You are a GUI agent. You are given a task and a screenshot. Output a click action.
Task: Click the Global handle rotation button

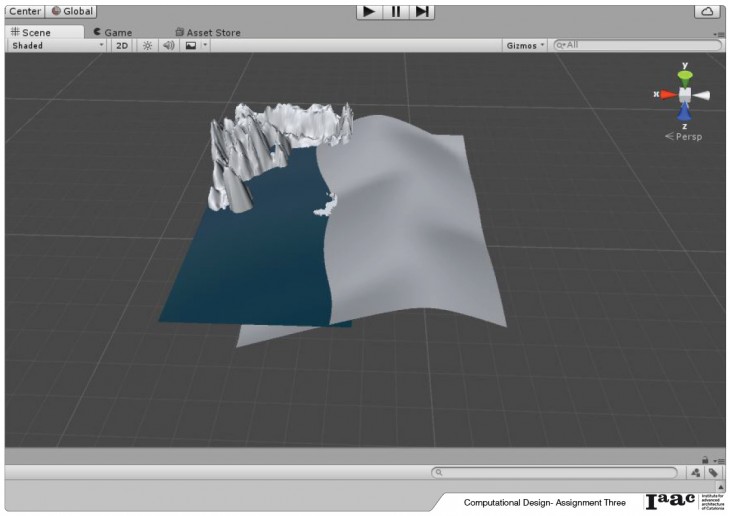pyautogui.click(x=72, y=11)
